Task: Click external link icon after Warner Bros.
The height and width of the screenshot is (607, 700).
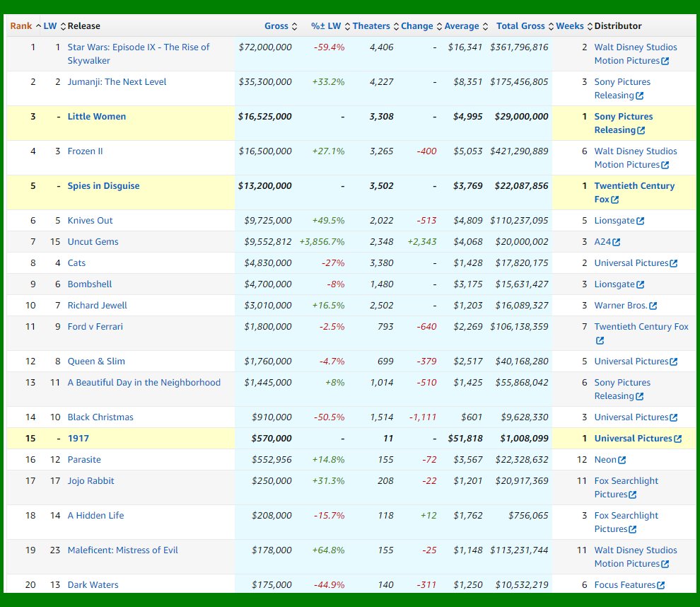Action: (x=653, y=306)
